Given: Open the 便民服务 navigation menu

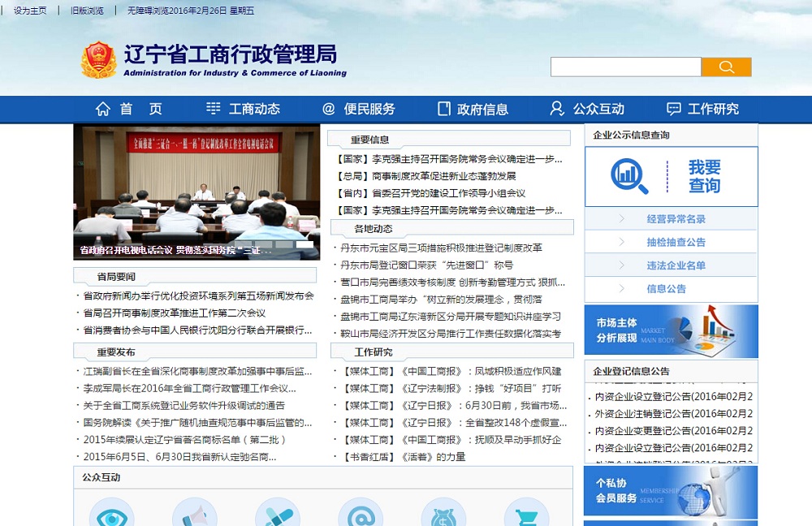Looking at the screenshot, I should click(369, 109).
